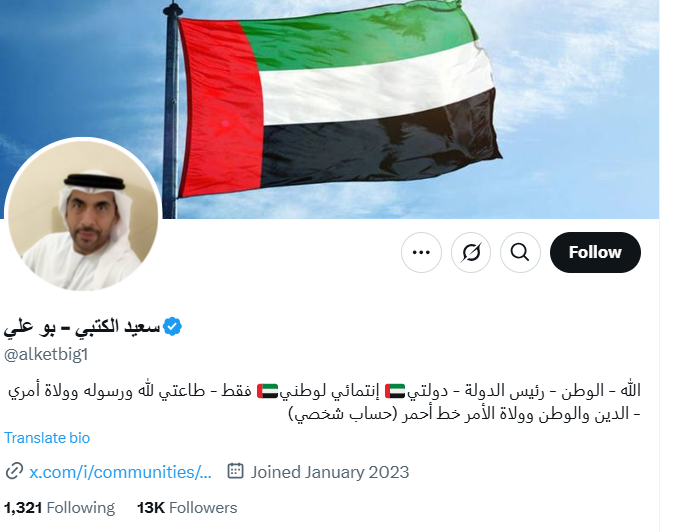This screenshot has width=680, height=532.
Task: View the 1,321 Following list
Action: click(x=59, y=507)
